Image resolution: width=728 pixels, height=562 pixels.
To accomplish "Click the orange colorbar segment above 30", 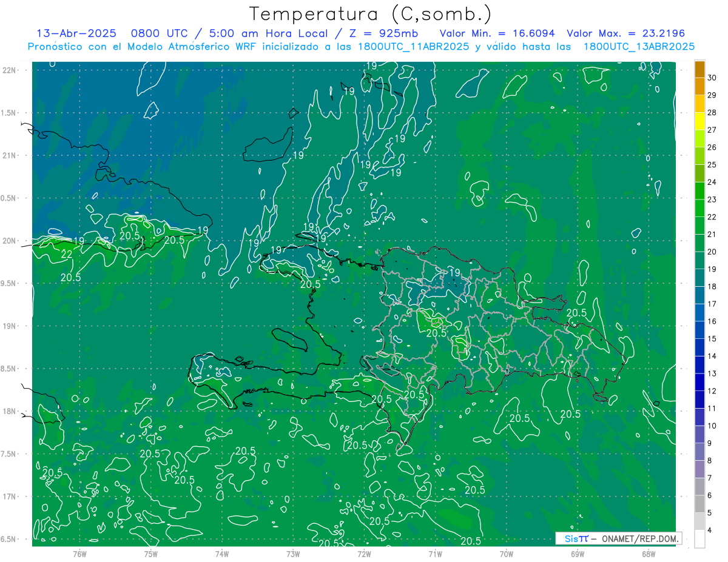I will pos(699,70).
